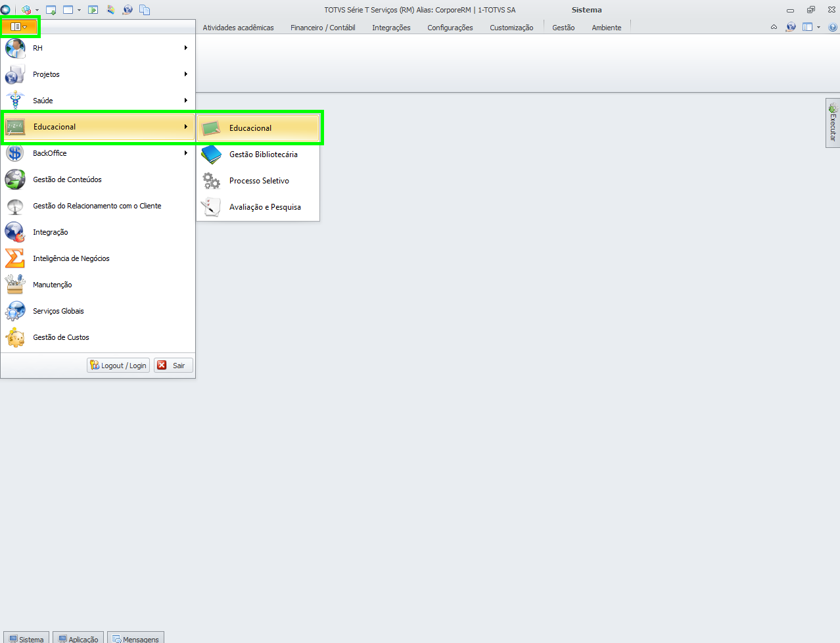Select Avaliação e Pesquisa in the submenu

pos(258,207)
